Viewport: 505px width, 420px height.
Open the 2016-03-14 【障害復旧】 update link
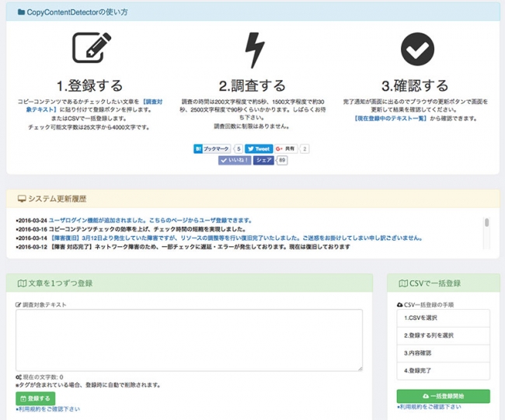235,238
